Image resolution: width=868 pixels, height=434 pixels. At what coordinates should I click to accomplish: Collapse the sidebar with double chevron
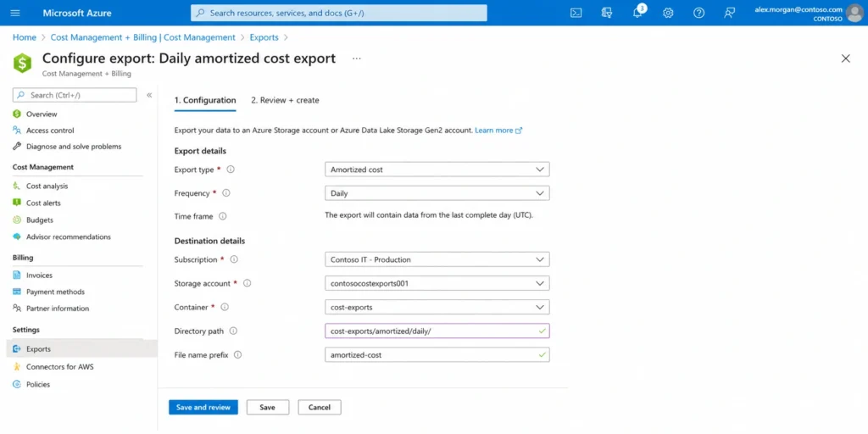coord(149,95)
